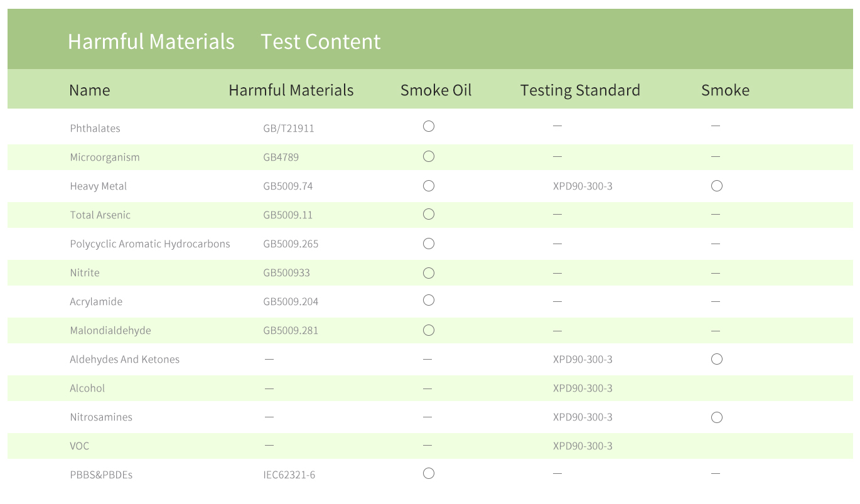Click the Name column header
Screen dimensions: 860x504
90,90
